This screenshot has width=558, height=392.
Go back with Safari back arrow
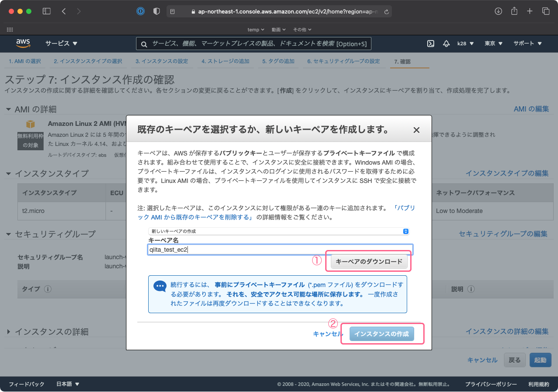pos(64,11)
